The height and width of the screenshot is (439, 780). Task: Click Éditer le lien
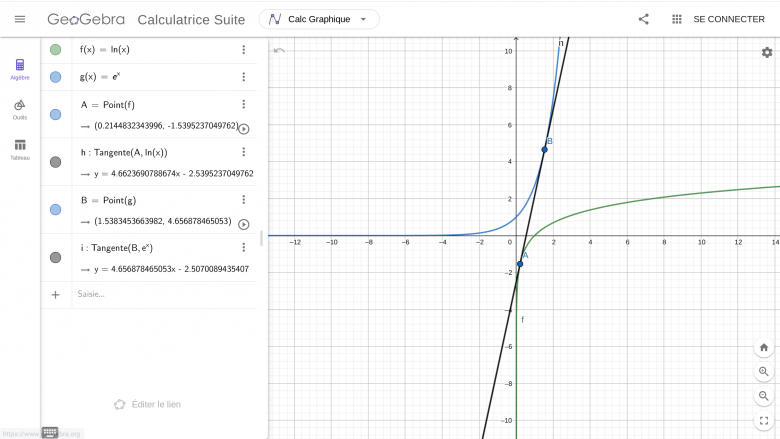click(147, 404)
